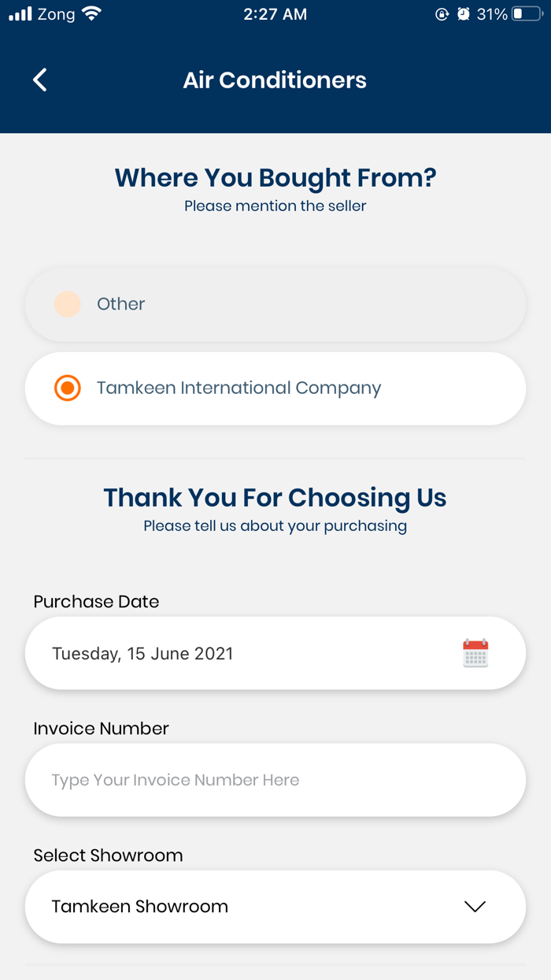Tap the date showing Tuesday, 15 June 2021
This screenshot has height=980, width=551.
[x=142, y=653]
